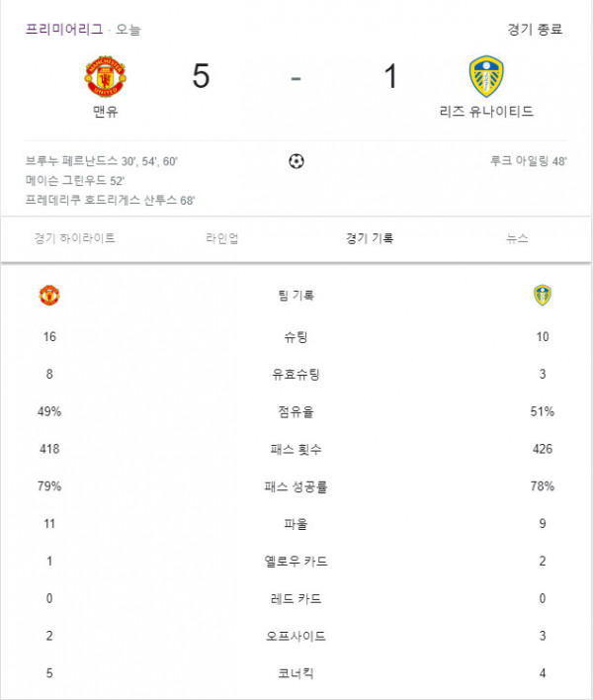Click the large Leeds United crest

pyautogui.click(x=486, y=76)
